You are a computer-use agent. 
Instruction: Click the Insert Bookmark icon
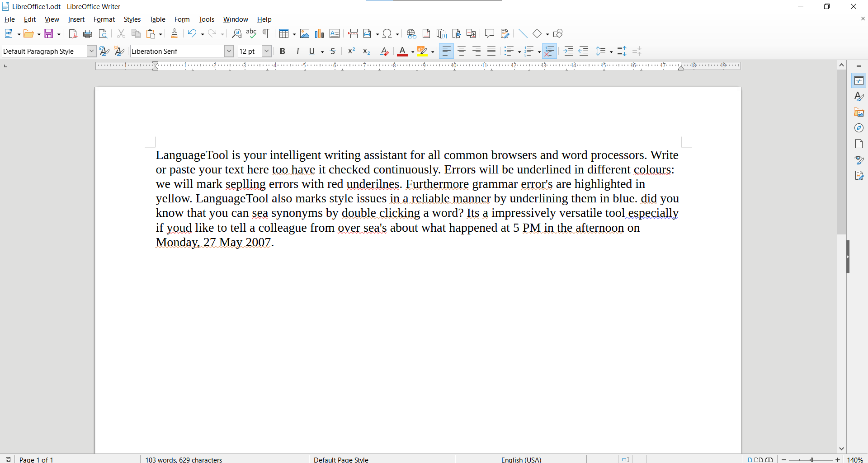[456, 34]
